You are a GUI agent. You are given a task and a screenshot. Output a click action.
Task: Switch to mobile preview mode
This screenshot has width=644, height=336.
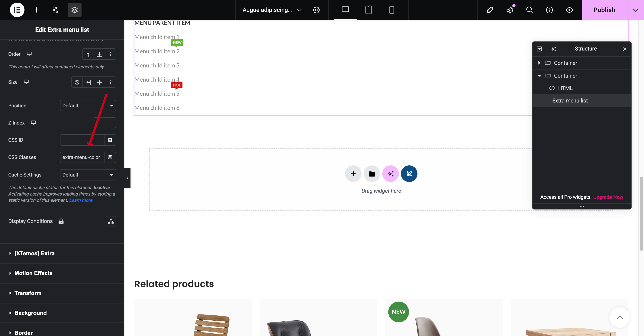tap(392, 10)
